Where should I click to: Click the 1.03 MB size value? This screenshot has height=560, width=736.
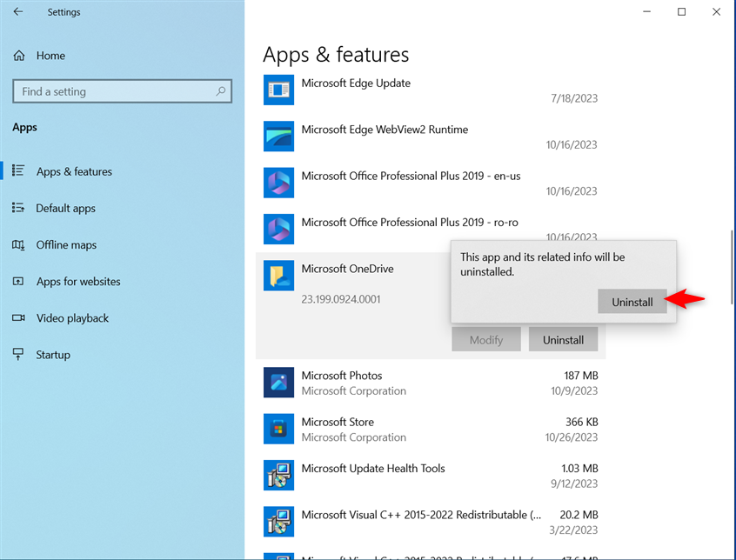[579, 469]
